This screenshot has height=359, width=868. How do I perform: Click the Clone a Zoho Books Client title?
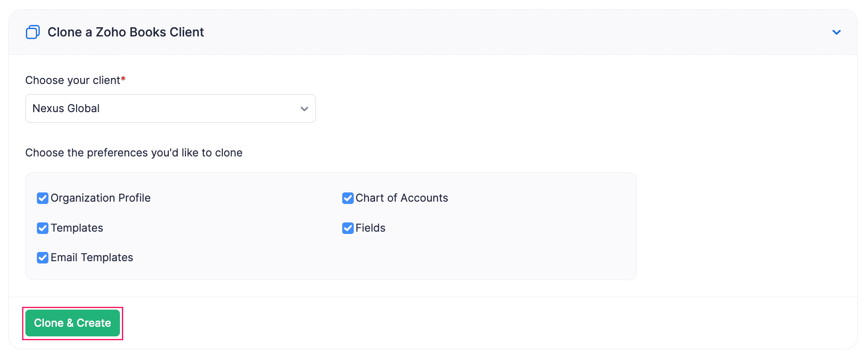[x=125, y=32]
